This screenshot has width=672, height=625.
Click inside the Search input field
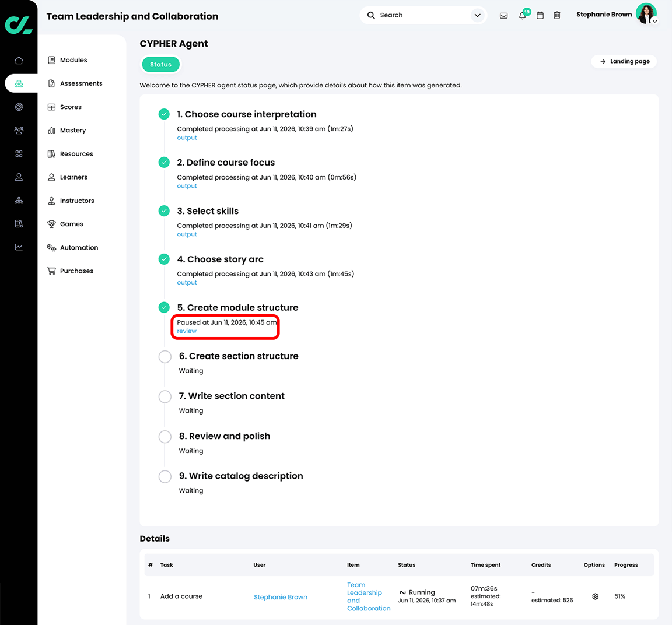point(423,15)
